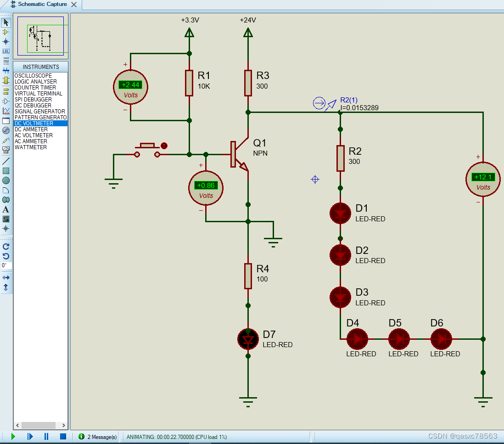Activate Generator Mode sine icon

point(6,130)
